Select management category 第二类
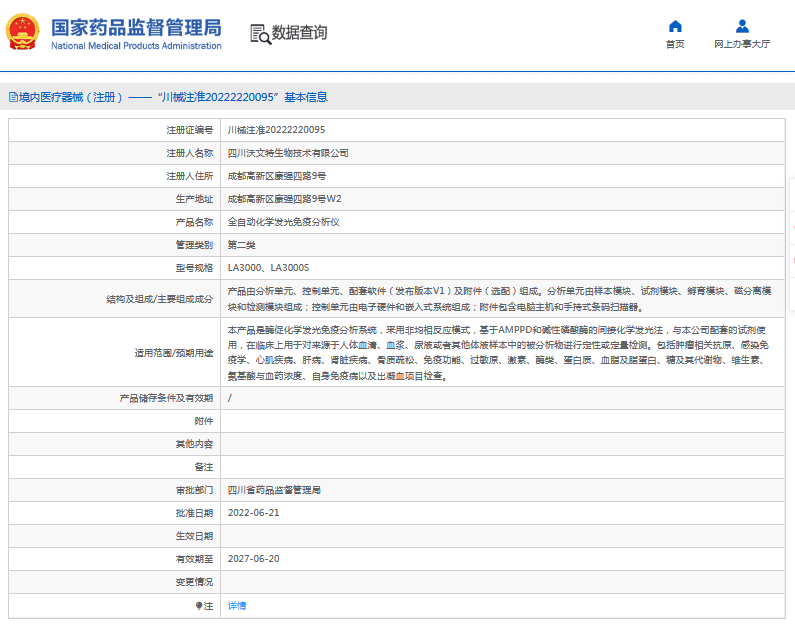The height and width of the screenshot is (627, 795). (241, 245)
